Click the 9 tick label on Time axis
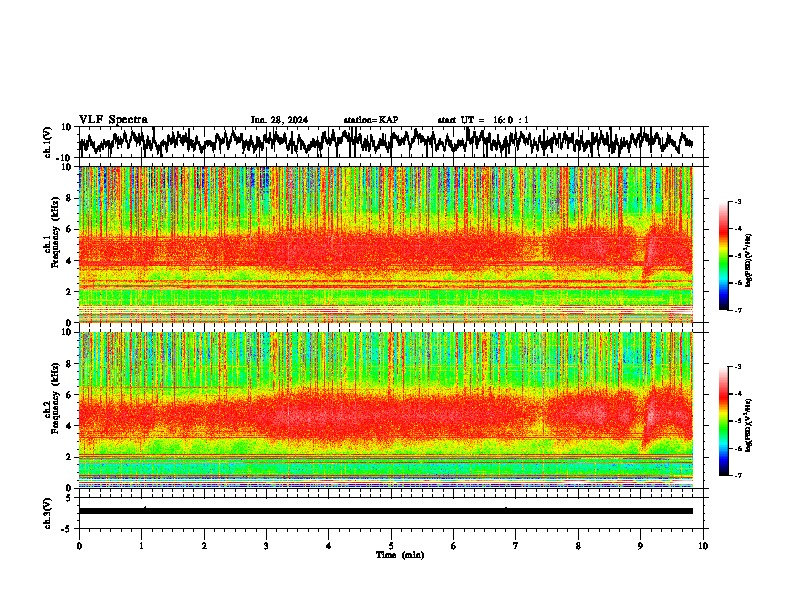Image resolution: width=792 pixels, height=612 pixels. coord(640,546)
